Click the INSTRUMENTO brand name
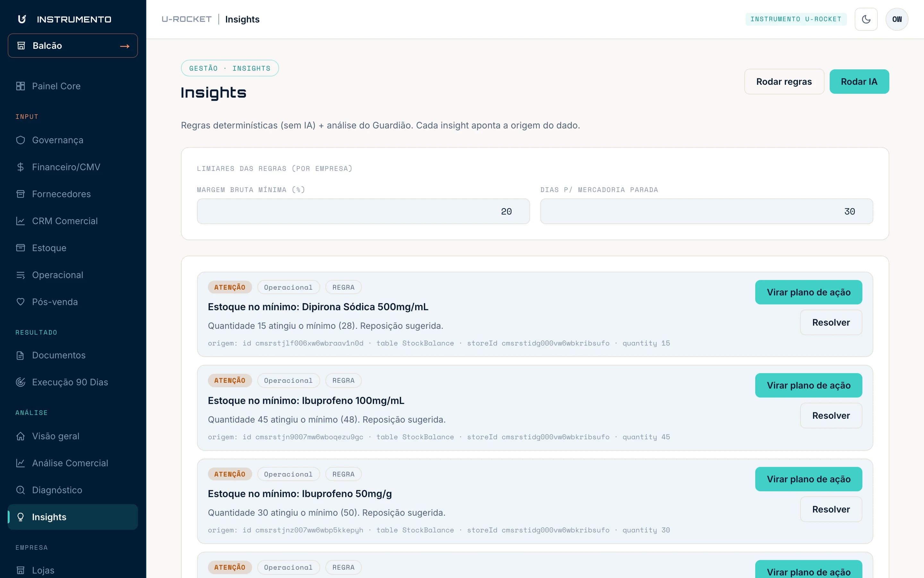Image resolution: width=924 pixels, height=578 pixels. (x=74, y=19)
